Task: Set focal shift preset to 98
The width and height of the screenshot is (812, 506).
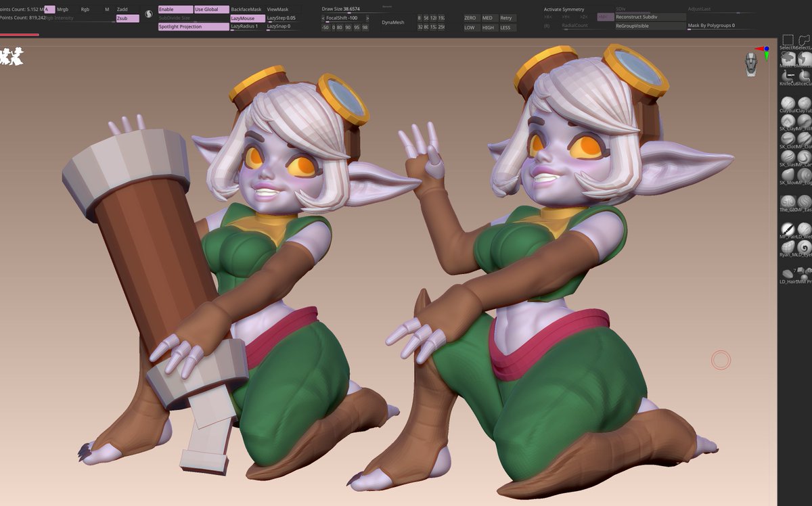Action: 365,28
